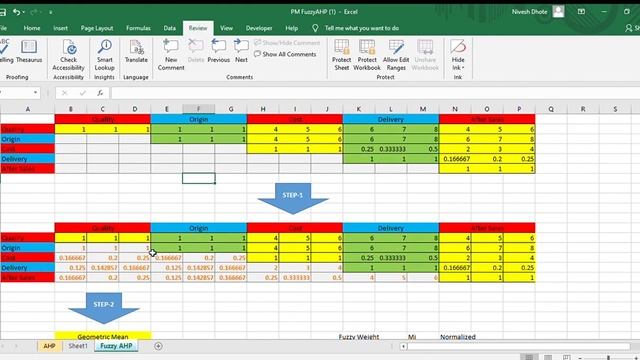Click the STEP-2 arrow shape
This screenshot has width=640, height=360.
[x=103, y=307]
